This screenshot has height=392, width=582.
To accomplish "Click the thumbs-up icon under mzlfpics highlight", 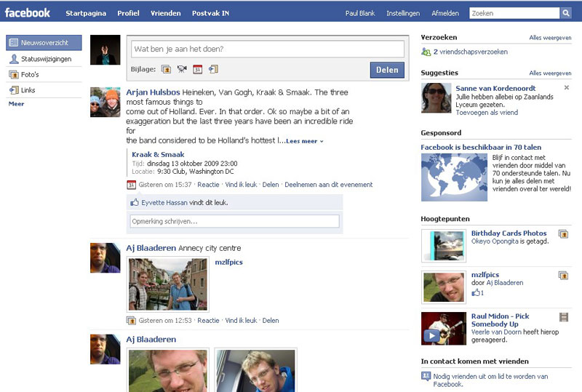I will [x=477, y=292].
